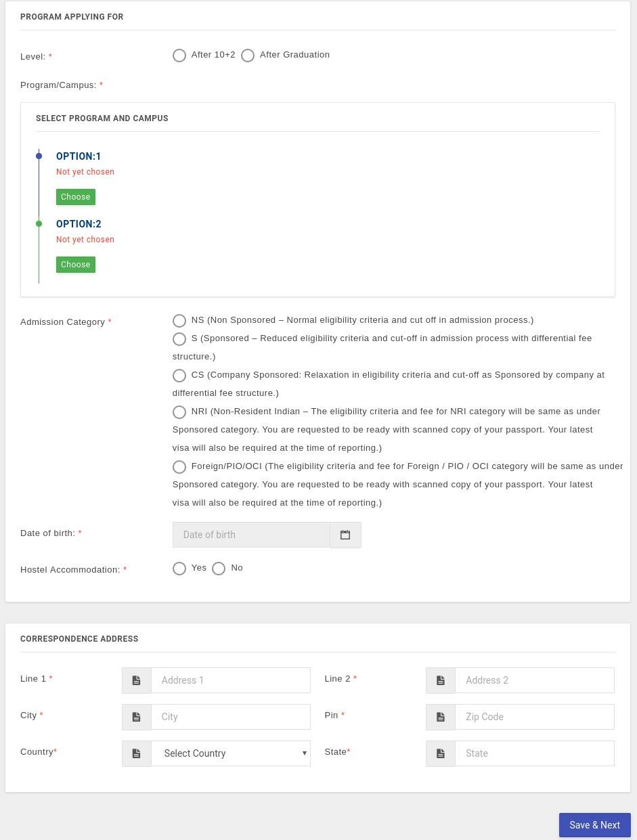This screenshot has width=637, height=840.
Task: Select the After 10+2 level option
Action: [179, 56]
